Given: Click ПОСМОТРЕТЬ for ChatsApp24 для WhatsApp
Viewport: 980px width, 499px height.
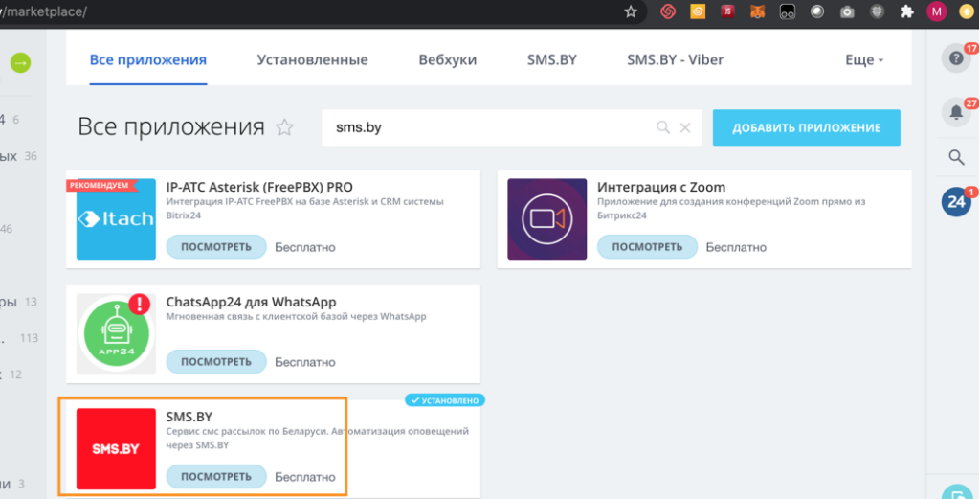Looking at the screenshot, I should coord(216,362).
